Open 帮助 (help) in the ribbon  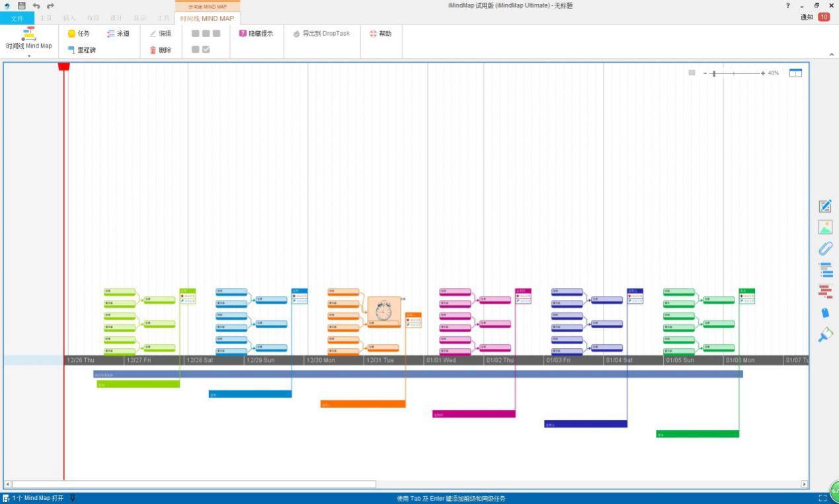(380, 34)
